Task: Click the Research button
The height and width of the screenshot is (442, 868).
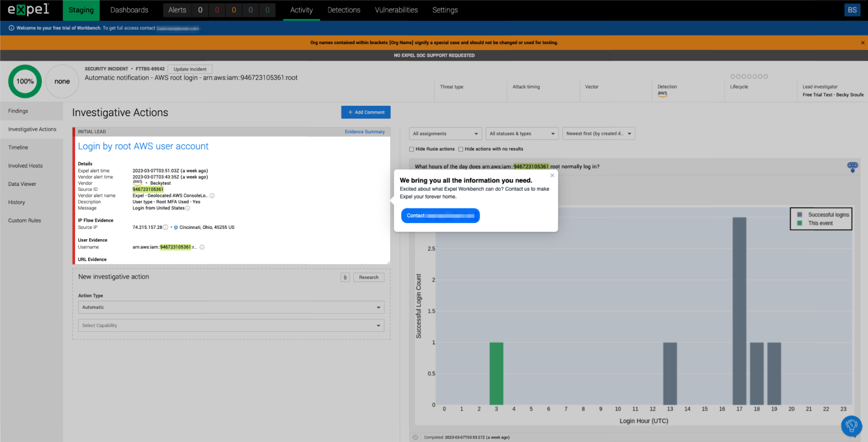Action: pyautogui.click(x=369, y=277)
